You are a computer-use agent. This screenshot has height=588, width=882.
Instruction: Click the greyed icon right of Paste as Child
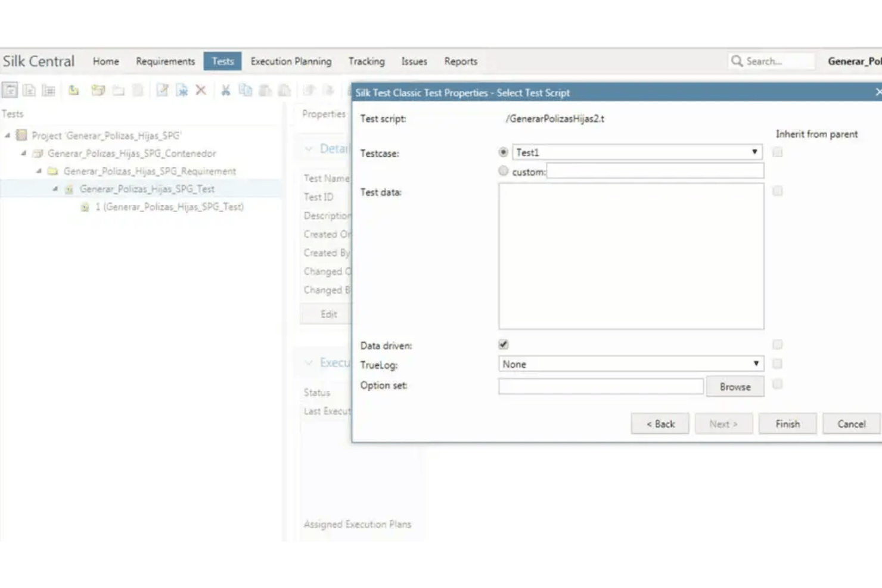pyautogui.click(x=309, y=90)
